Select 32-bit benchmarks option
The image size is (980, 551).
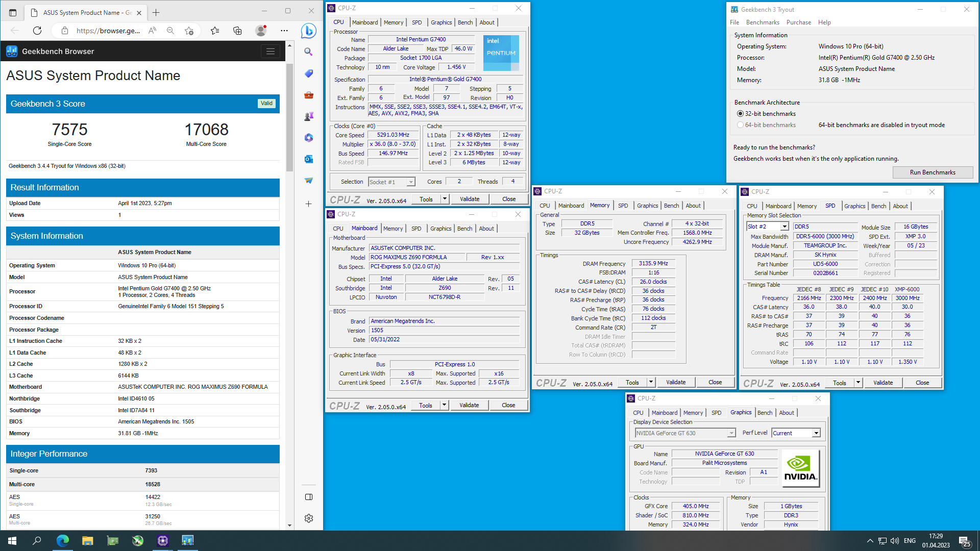(x=740, y=114)
